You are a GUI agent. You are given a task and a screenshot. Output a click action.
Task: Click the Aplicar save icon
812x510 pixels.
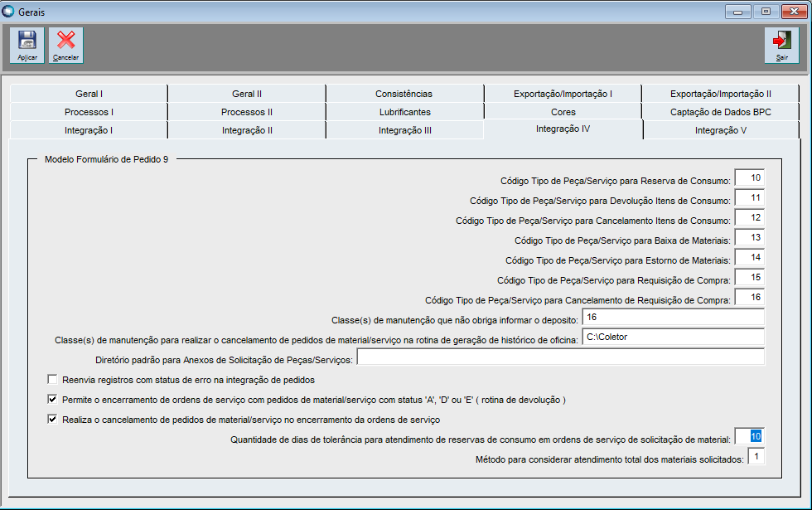point(27,45)
